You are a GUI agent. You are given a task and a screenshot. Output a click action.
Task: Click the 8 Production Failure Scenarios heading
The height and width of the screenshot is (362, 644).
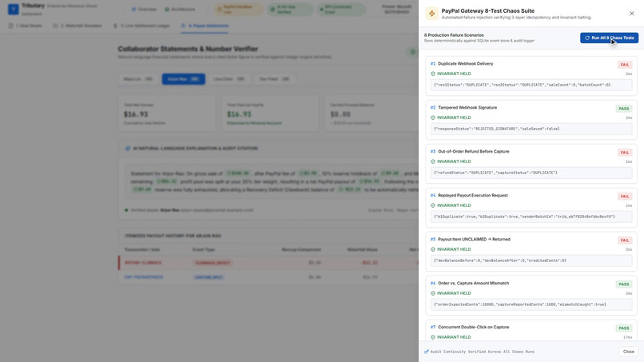point(454,35)
